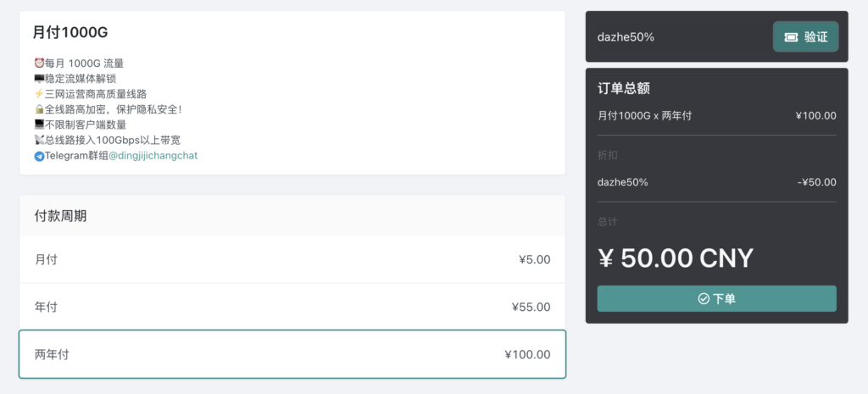The width and height of the screenshot is (868, 394).
Task: Select the 月付 ¥5.00 payment period
Action: coord(292,259)
